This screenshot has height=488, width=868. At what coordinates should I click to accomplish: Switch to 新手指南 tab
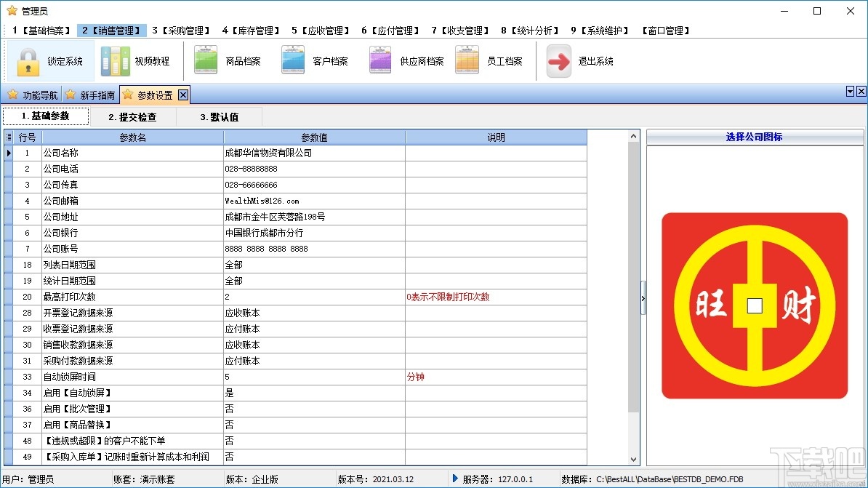[97, 95]
